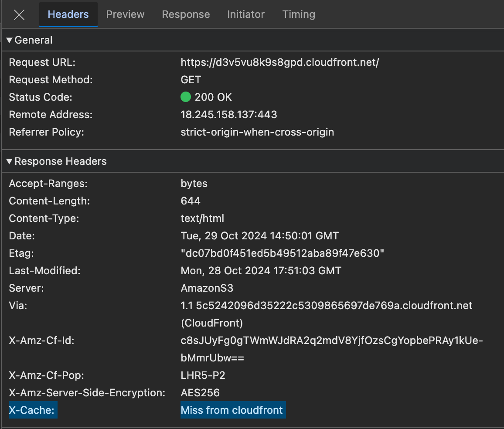
Task: Switch to the Headers tab
Action: point(68,14)
